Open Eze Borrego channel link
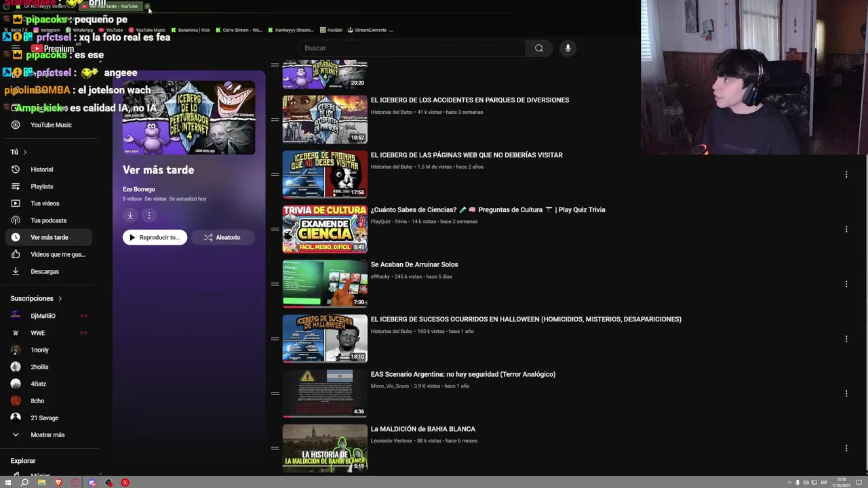The width and height of the screenshot is (868, 488). coord(139,189)
